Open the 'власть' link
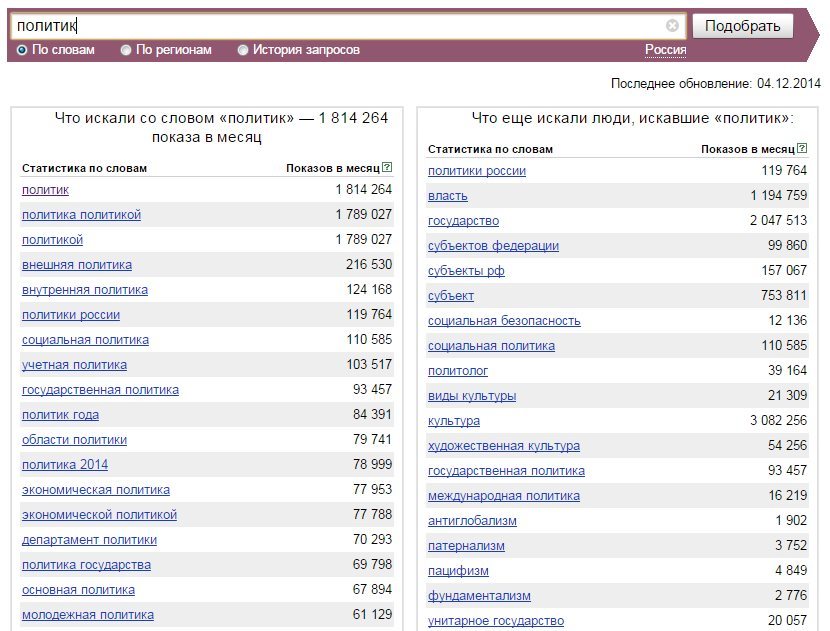830x631 pixels. 448,195
